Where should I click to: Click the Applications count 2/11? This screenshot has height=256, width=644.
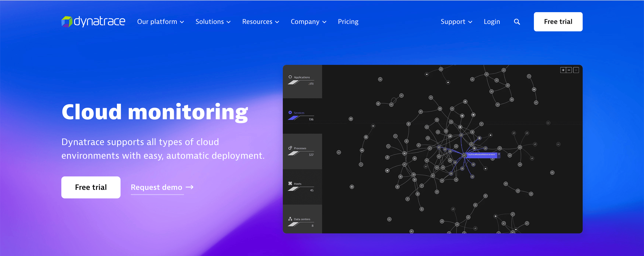click(x=311, y=84)
